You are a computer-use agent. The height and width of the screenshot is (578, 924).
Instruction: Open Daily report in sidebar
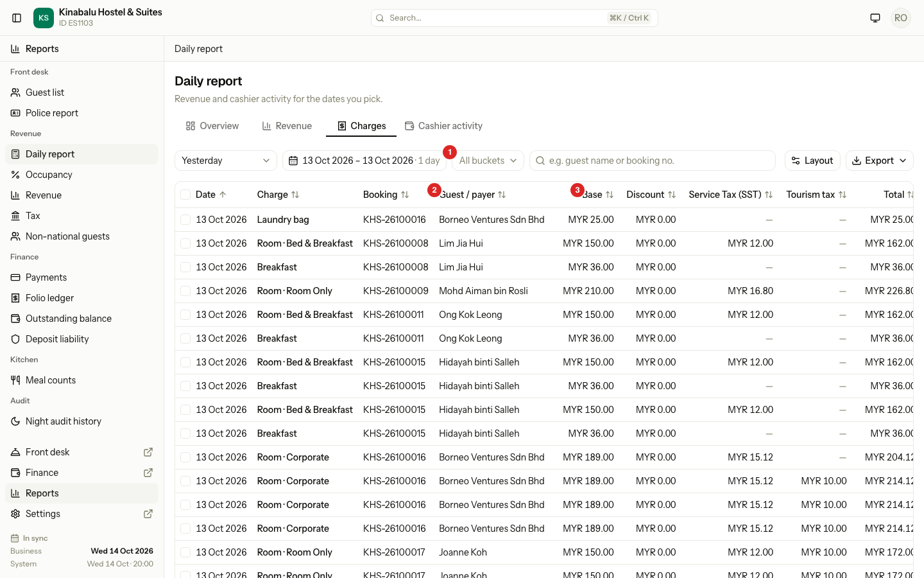[x=82, y=154]
